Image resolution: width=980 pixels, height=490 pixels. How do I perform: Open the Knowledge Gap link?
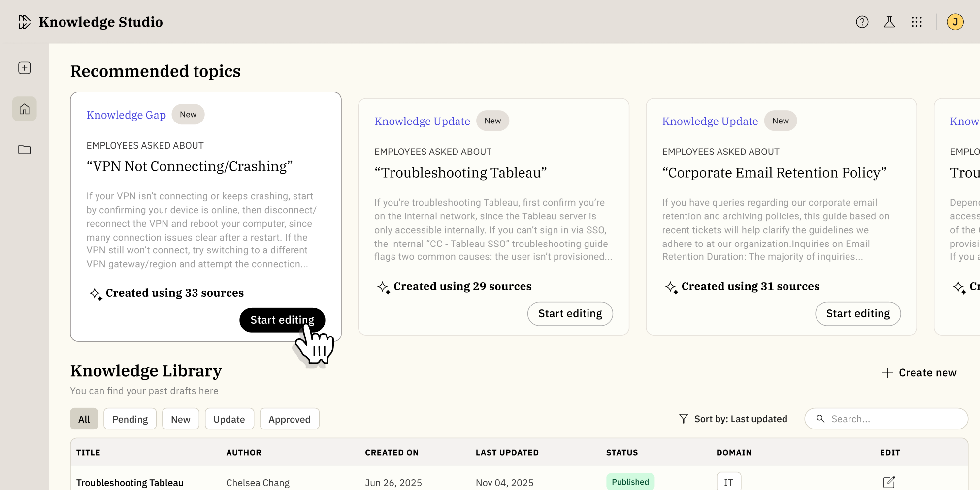coord(126,115)
